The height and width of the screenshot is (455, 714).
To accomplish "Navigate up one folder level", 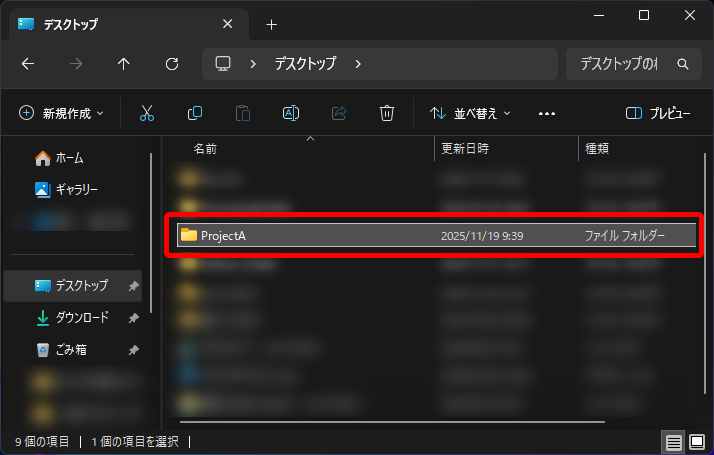I will pyautogui.click(x=124, y=63).
